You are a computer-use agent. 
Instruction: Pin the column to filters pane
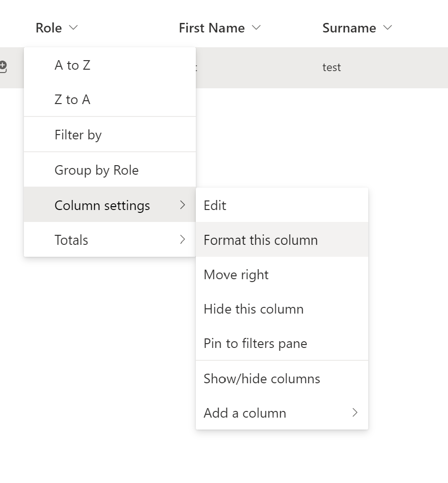point(255,343)
